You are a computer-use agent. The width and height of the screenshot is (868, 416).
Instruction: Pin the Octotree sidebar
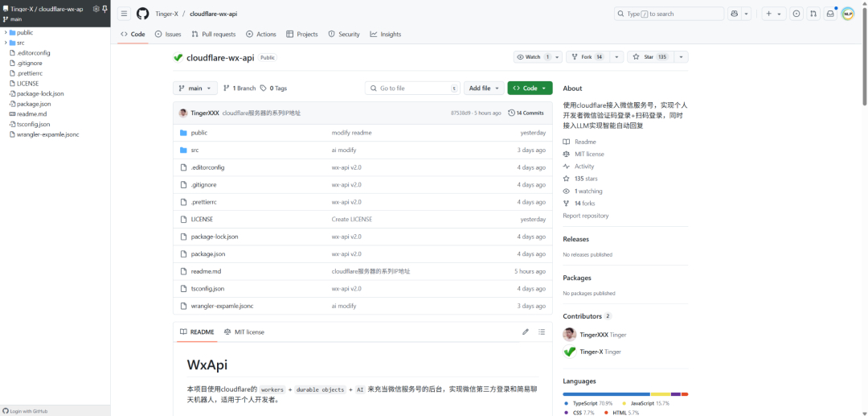click(x=104, y=9)
